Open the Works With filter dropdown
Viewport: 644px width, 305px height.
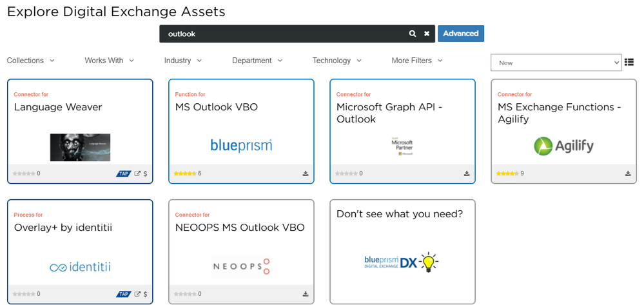tap(109, 61)
